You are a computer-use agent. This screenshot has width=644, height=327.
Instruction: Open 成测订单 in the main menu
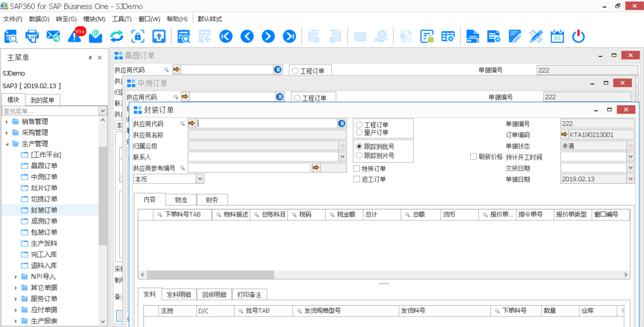pyautogui.click(x=44, y=221)
